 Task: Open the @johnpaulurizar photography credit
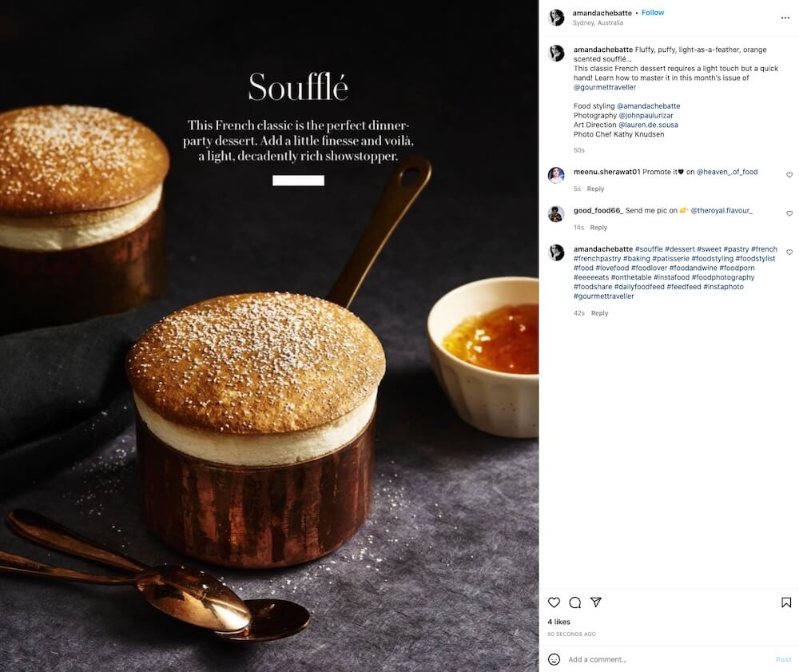[x=646, y=116]
